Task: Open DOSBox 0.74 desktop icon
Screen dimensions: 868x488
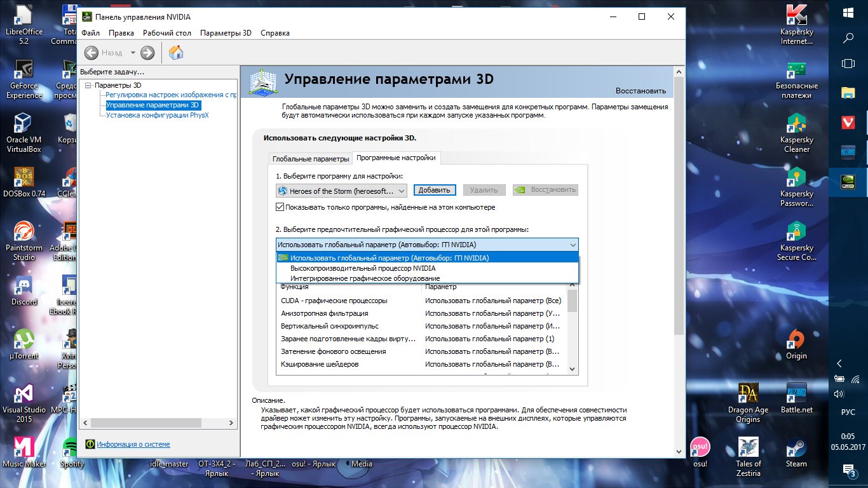Action: [24, 183]
